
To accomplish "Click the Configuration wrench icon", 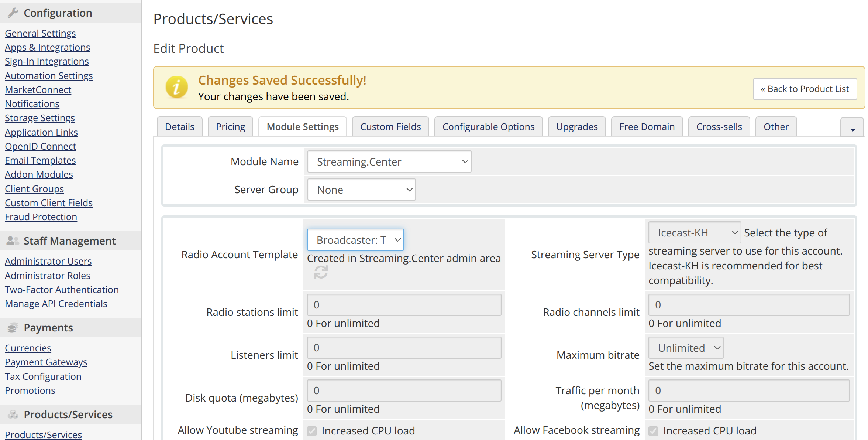I will tap(13, 13).
